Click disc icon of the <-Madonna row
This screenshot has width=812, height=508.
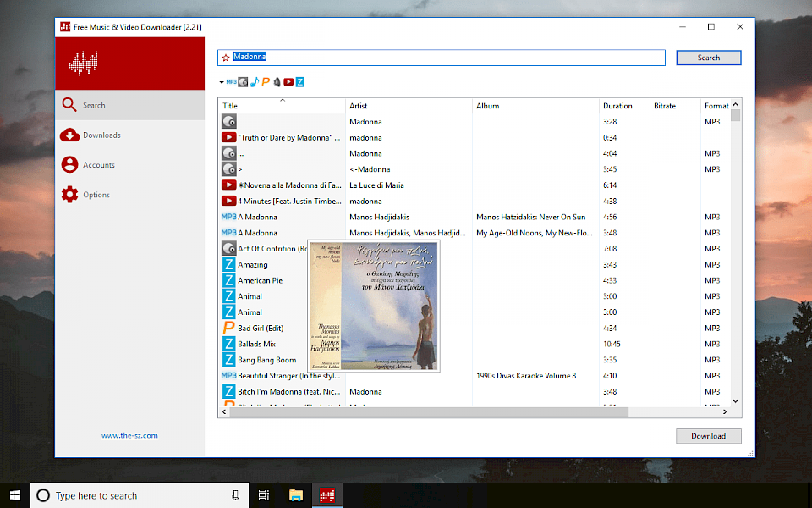[229, 169]
